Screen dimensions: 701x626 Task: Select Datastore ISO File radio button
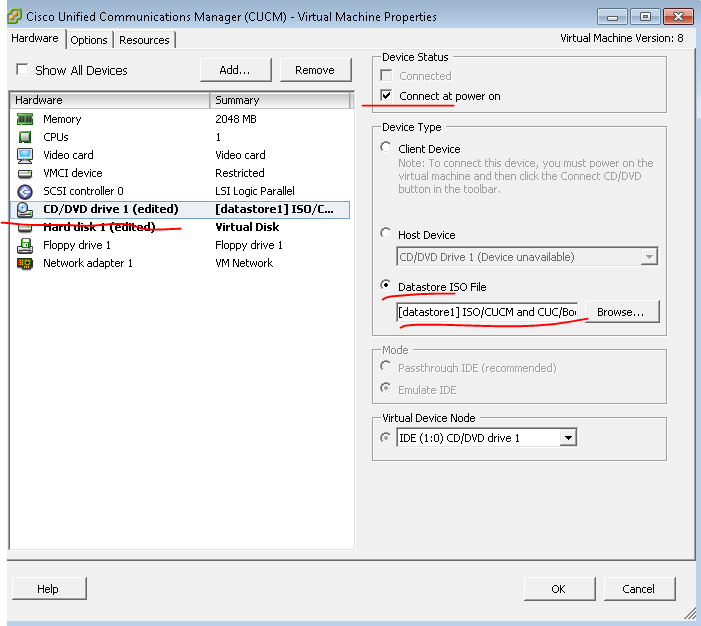(x=385, y=285)
